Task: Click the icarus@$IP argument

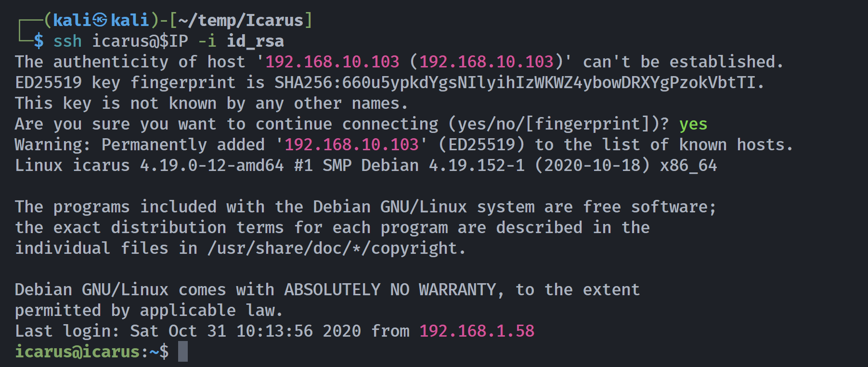Action: click(x=140, y=41)
